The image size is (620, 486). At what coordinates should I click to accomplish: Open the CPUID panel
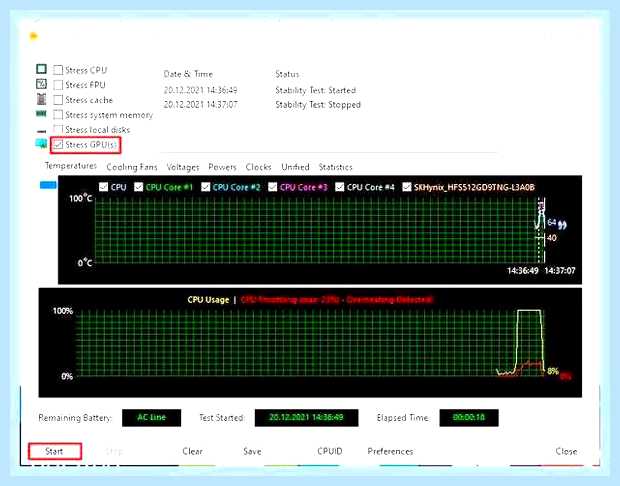[x=330, y=451]
